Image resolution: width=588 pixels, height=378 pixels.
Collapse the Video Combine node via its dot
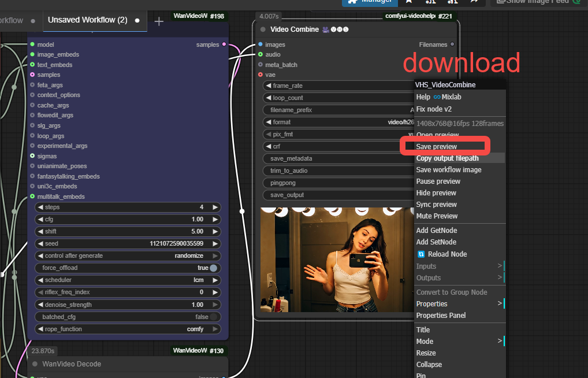[x=263, y=29]
